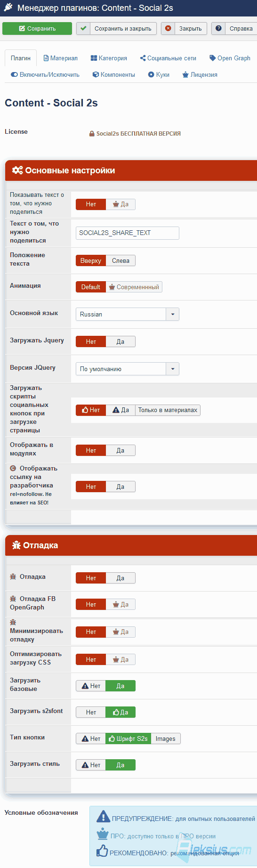Click the green Сохранить button
Image resolution: width=257 pixels, height=868 pixels.
click(37, 28)
